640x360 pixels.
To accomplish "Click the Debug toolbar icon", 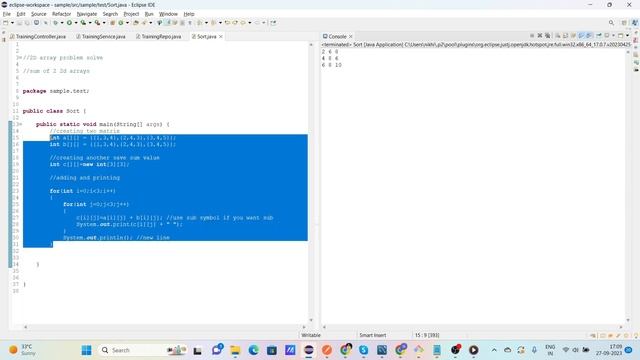I will pos(56,23).
